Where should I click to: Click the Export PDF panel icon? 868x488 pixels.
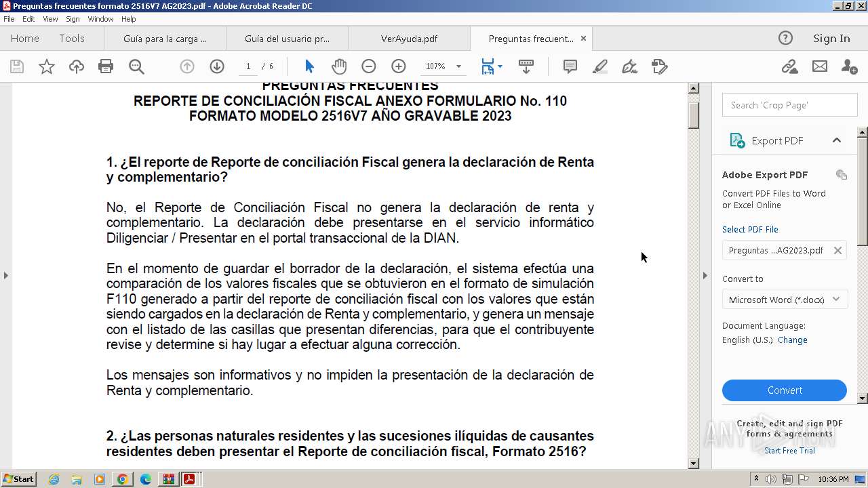click(737, 140)
